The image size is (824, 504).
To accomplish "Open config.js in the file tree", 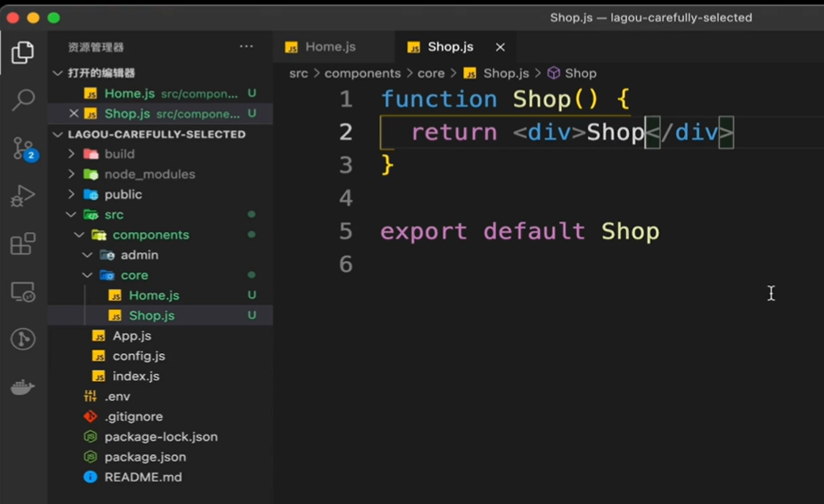I will [160, 356].
